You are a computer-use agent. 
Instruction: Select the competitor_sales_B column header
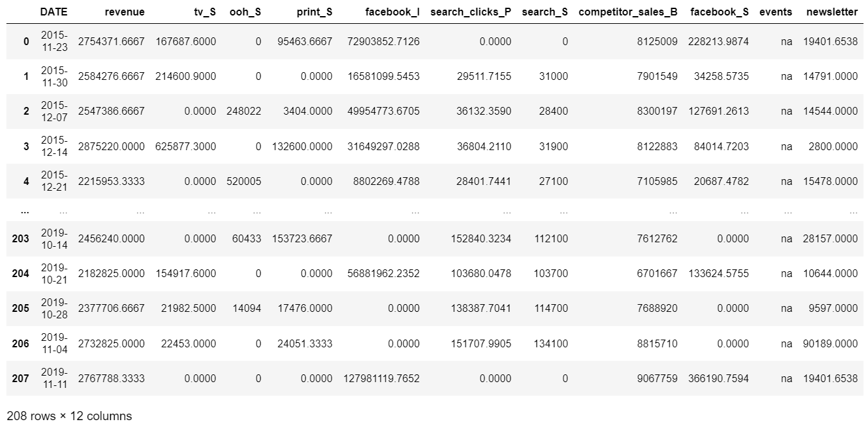[x=628, y=12]
